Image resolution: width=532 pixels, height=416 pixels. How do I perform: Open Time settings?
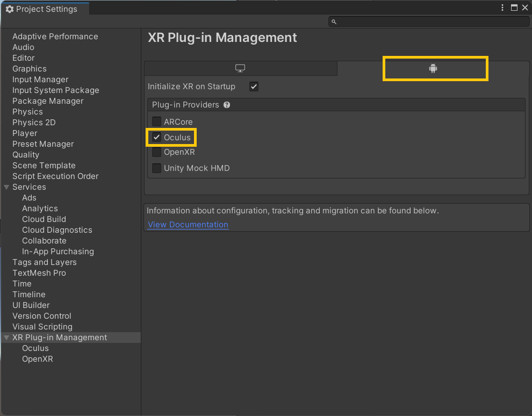(21, 284)
